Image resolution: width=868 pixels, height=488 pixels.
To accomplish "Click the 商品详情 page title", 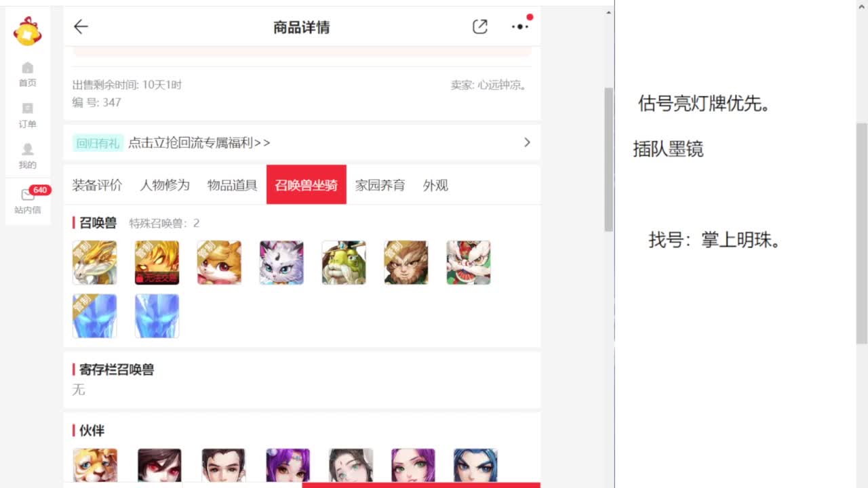I will coord(302,27).
